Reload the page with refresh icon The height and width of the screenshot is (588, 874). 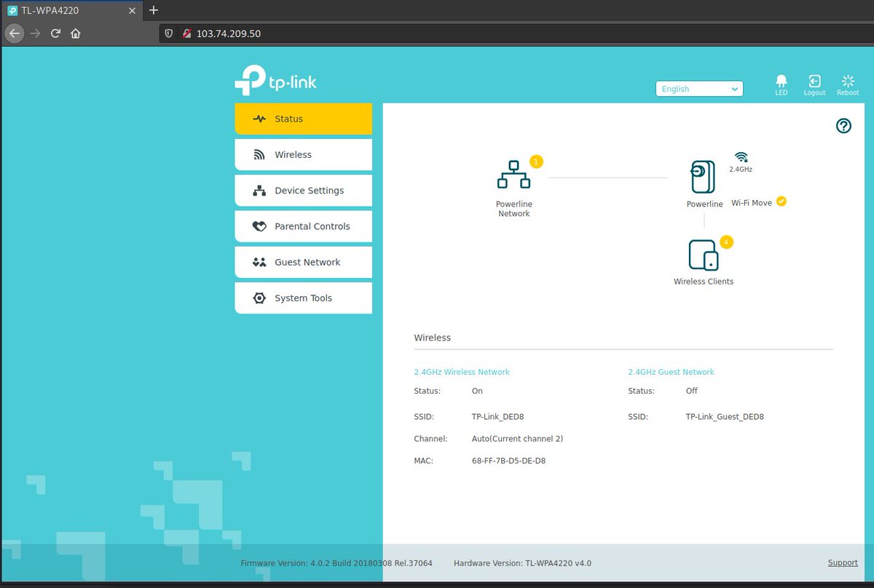[x=55, y=33]
